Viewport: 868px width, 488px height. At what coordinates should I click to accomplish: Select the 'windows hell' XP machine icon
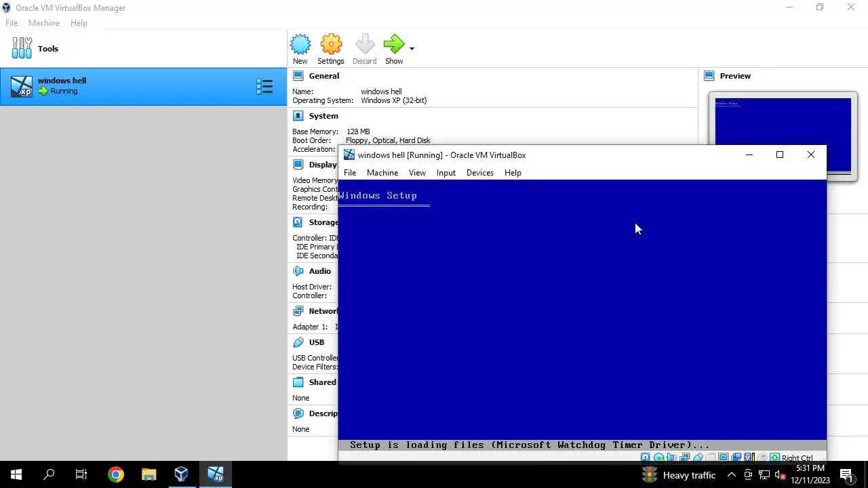tap(22, 86)
